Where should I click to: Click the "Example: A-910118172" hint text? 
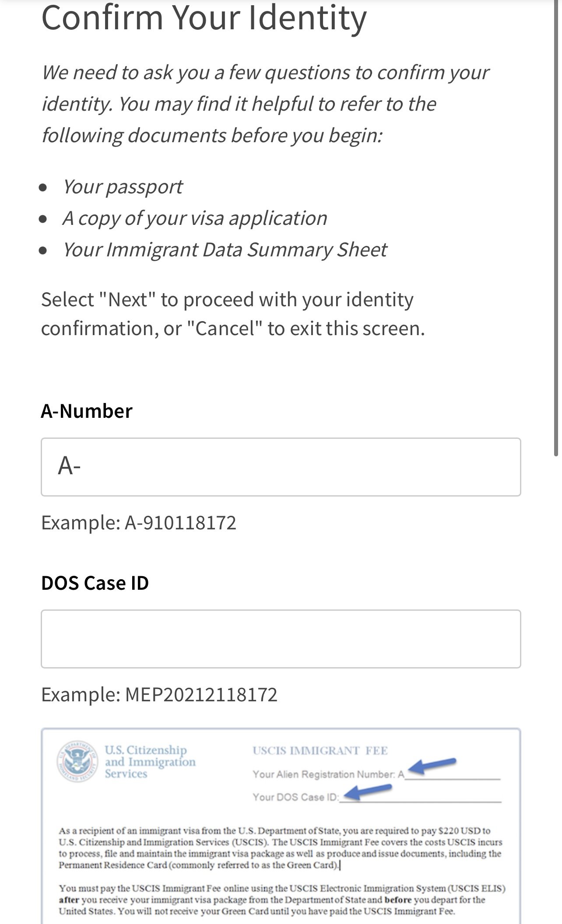pos(139,523)
